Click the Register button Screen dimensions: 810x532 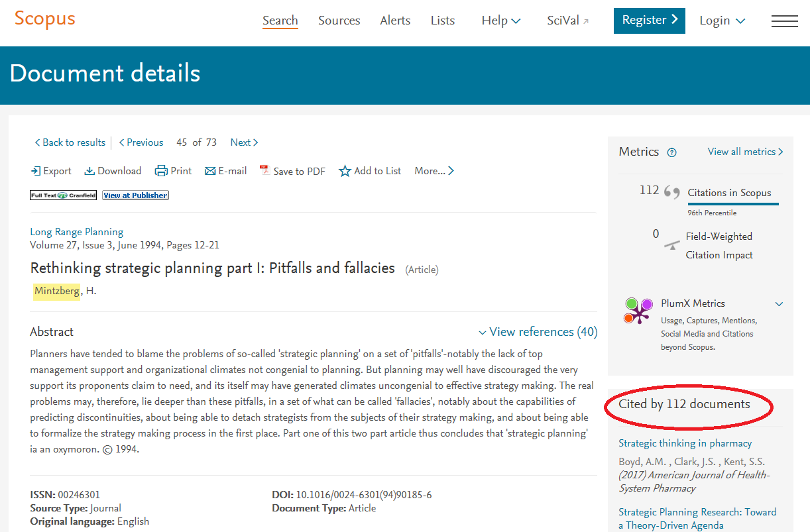(649, 21)
